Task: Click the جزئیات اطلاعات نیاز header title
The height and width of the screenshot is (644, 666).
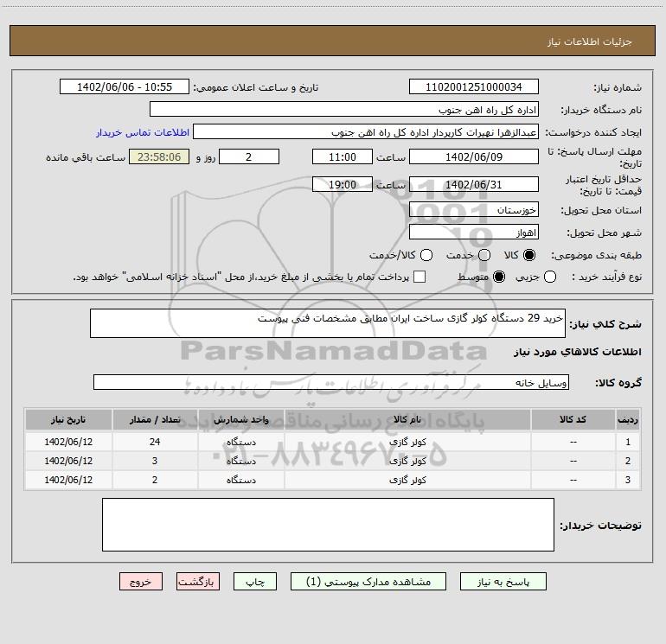Action: click(590, 41)
